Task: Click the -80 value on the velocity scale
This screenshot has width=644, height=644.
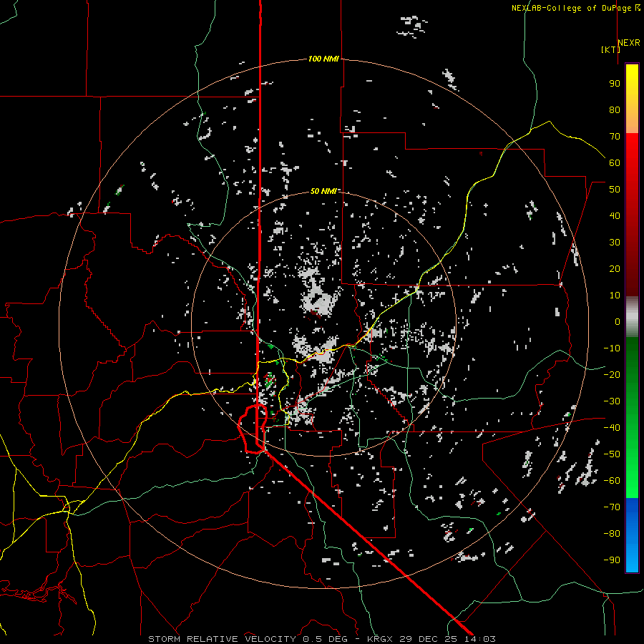Action: point(612,534)
